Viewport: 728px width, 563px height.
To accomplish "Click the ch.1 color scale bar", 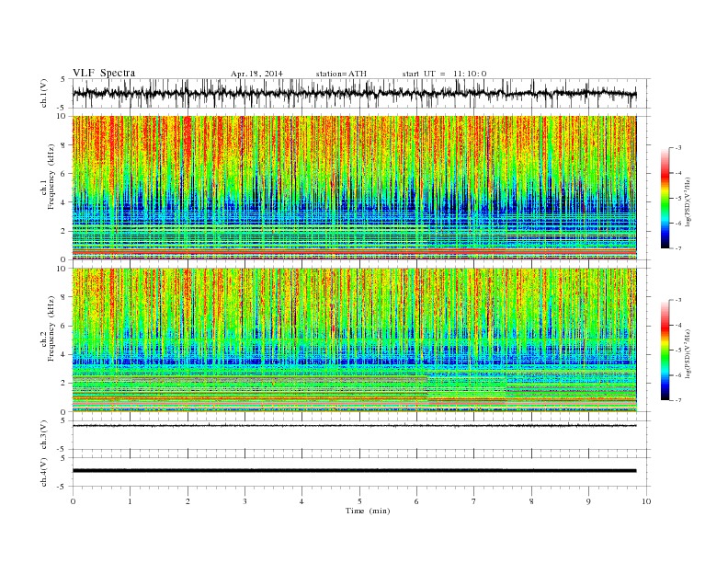I will [665, 198].
